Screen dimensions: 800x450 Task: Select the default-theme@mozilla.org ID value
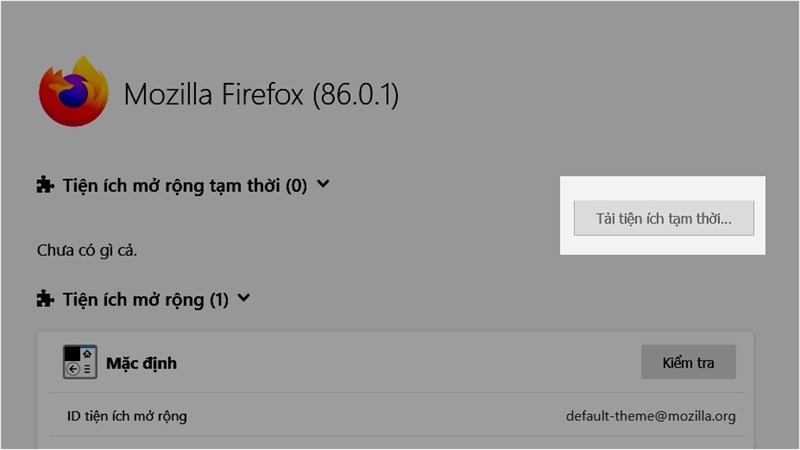point(650,416)
